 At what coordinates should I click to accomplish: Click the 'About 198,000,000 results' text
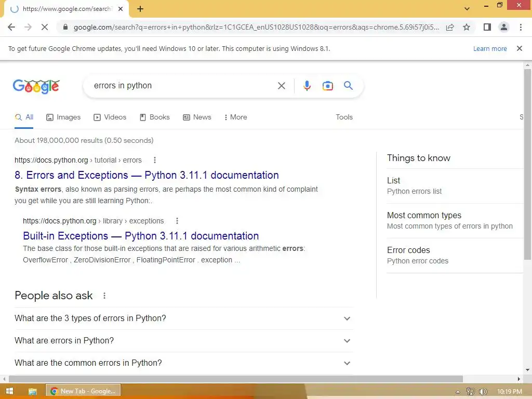(84, 140)
